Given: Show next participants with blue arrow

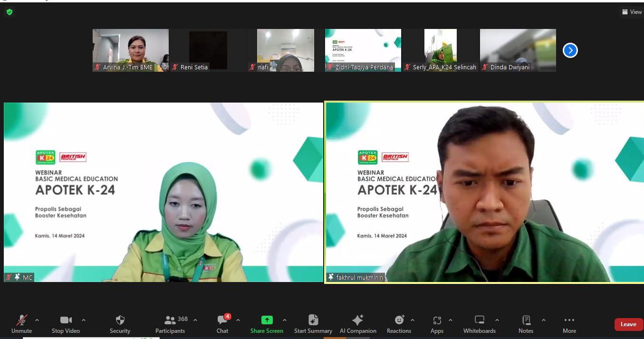Looking at the screenshot, I should pyautogui.click(x=570, y=50).
